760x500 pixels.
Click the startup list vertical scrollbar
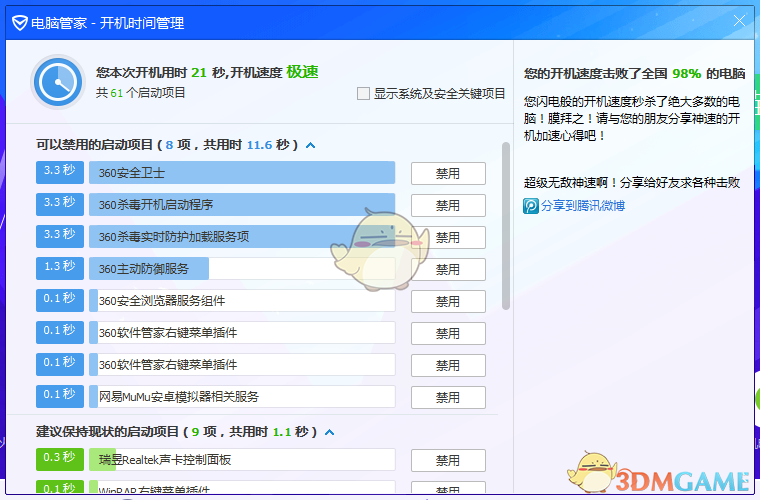506,226
